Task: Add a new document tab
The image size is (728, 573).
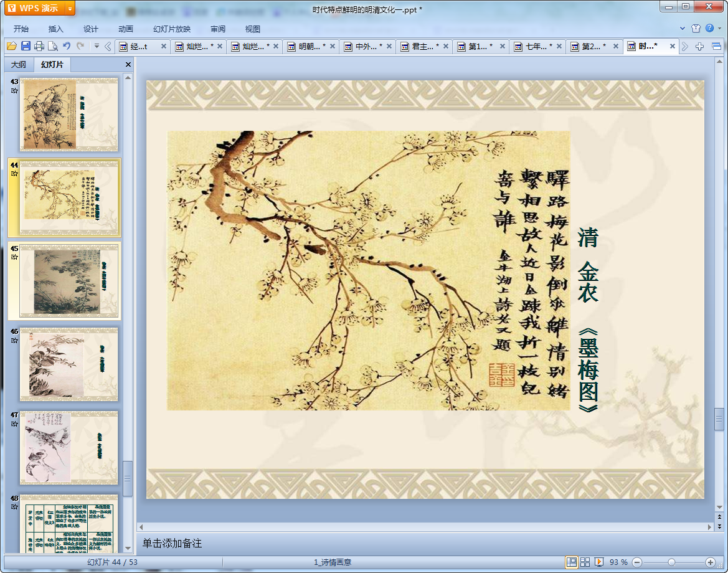Action: coord(700,46)
